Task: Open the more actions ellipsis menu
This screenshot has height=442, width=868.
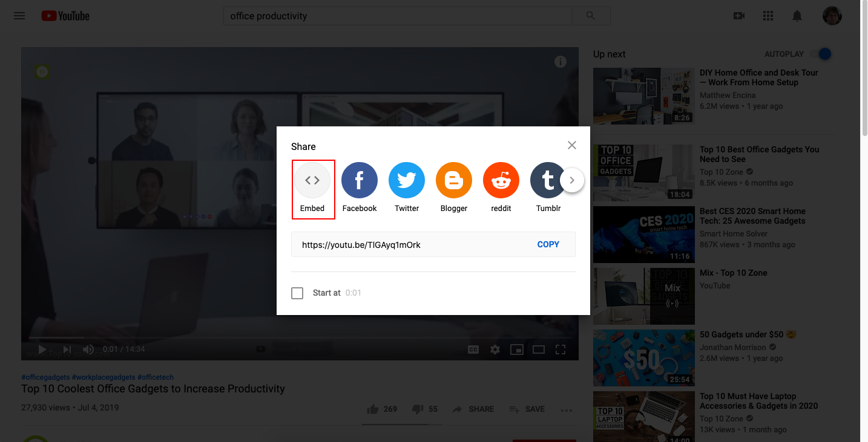Action: pos(567,410)
